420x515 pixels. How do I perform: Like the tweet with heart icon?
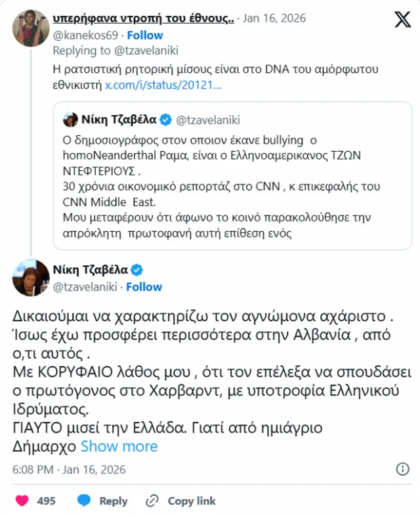click(22, 501)
